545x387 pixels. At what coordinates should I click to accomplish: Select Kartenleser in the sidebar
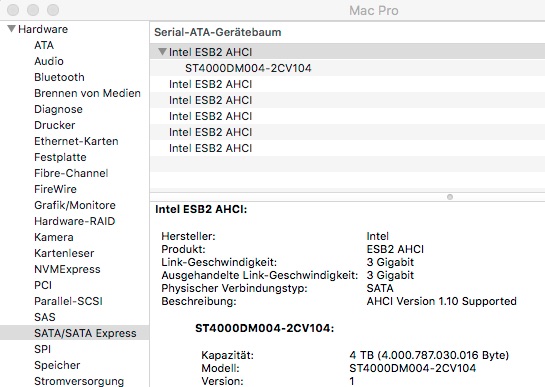point(64,253)
